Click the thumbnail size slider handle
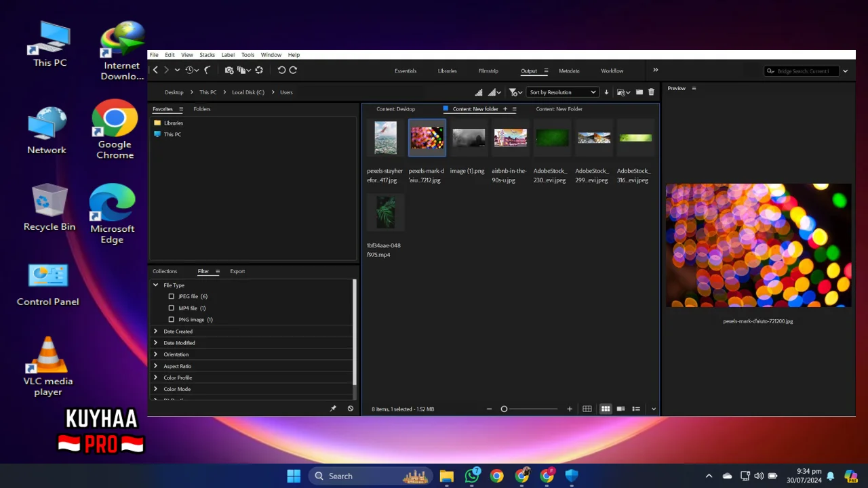The image size is (868, 488). pos(504,409)
